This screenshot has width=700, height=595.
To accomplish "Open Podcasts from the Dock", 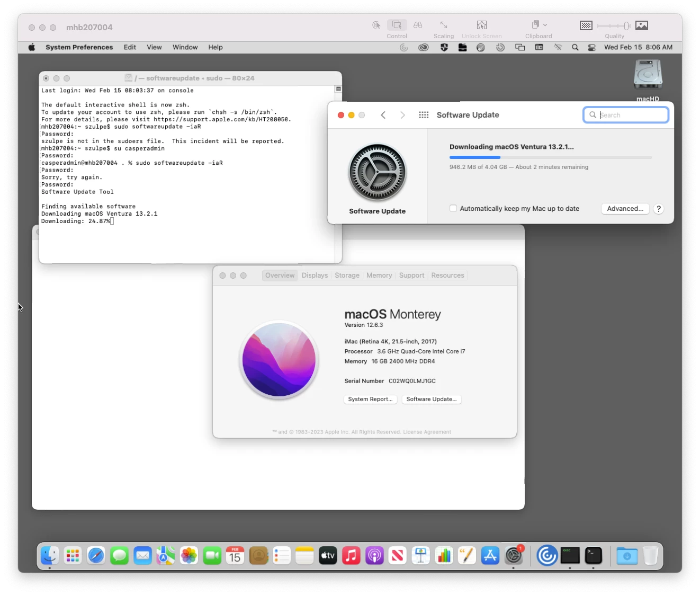I will tap(374, 555).
